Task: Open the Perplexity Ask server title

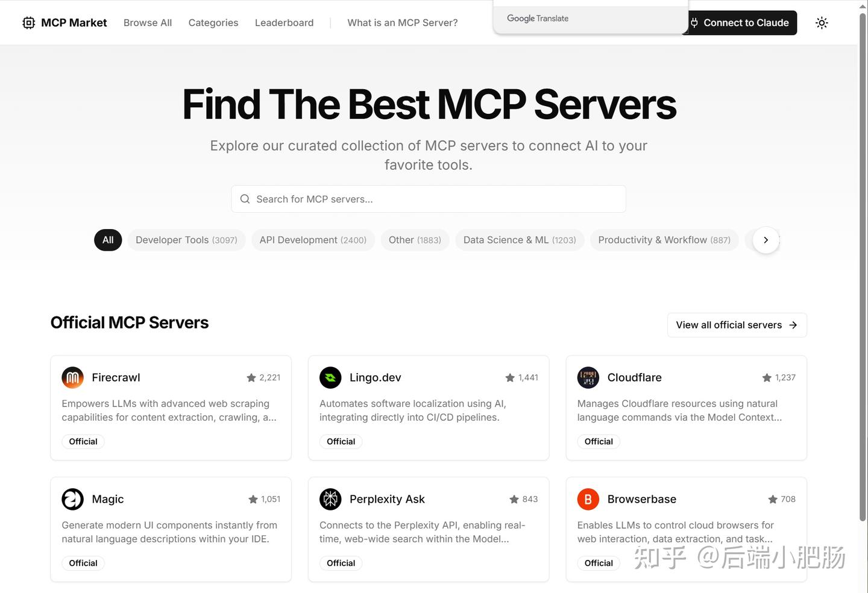Action: [x=387, y=500]
